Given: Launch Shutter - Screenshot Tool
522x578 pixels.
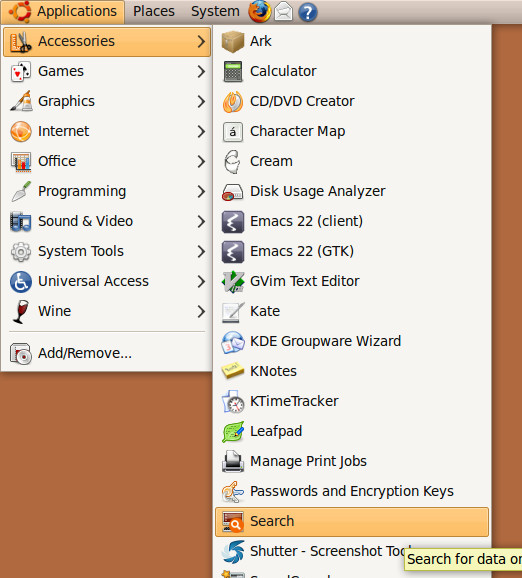Looking at the screenshot, I should click(x=352, y=551).
